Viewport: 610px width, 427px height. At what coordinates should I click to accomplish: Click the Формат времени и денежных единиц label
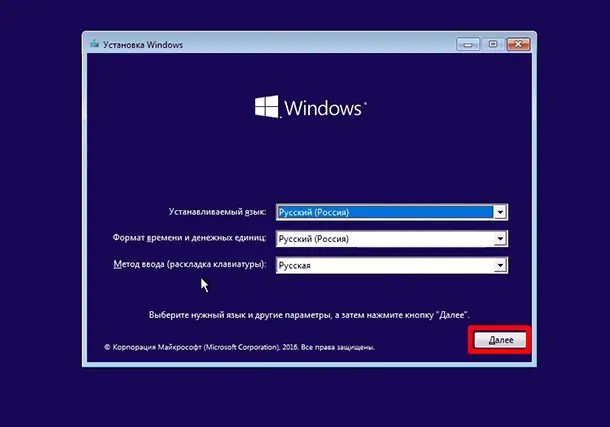pos(190,239)
